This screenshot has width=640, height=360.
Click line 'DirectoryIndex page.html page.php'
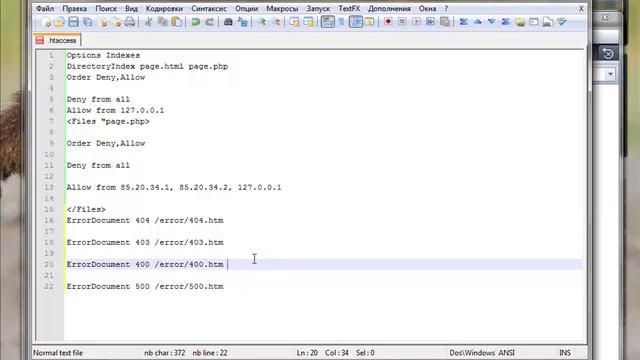click(147, 66)
